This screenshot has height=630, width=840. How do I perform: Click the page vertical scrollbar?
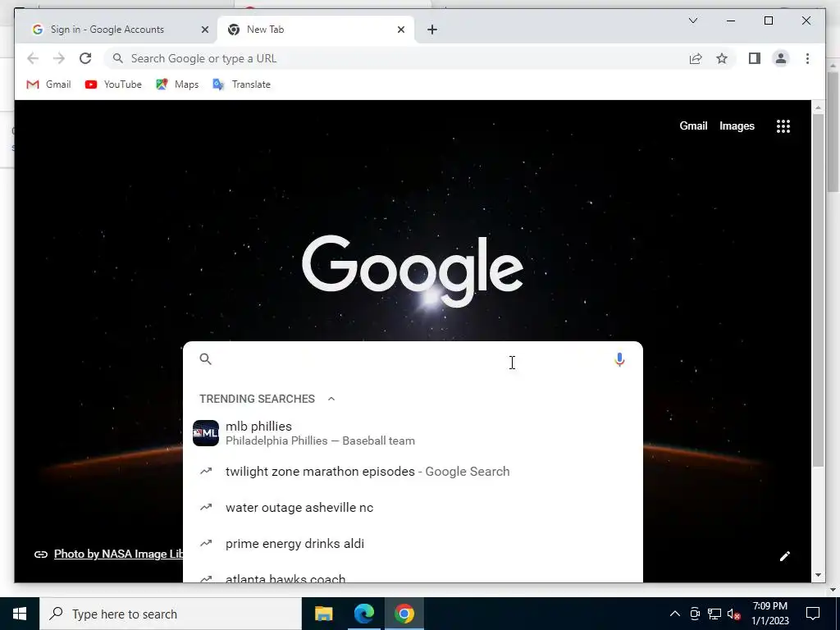click(818, 290)
